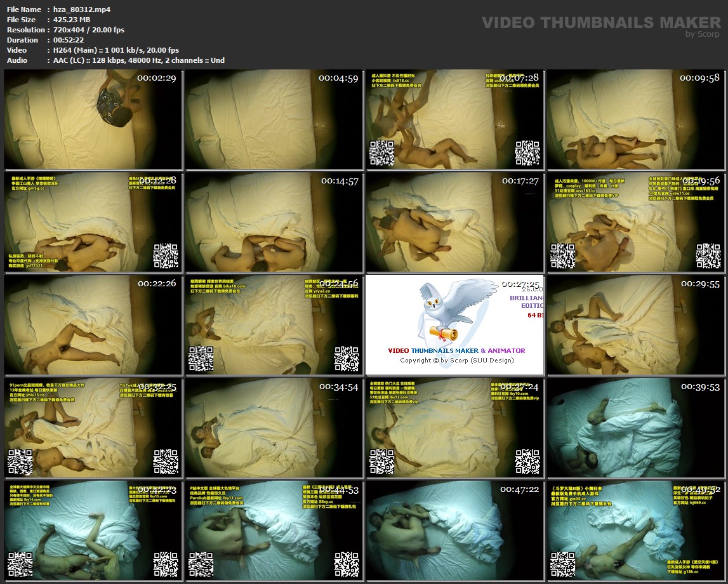Viewport: 728px width, 584px height.
Task: Click the thumbnail stamped 00:39:53
Action: point(636,428)
